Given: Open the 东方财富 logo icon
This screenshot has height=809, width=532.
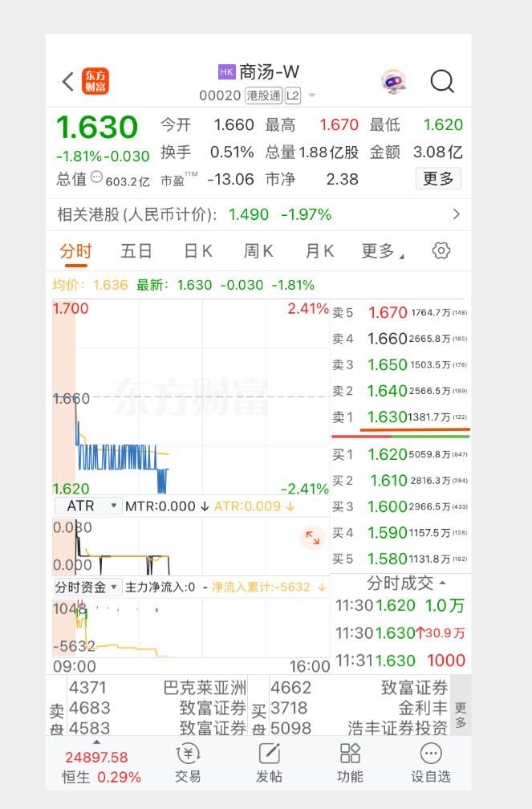Looking at the screenshot, I should 95,82.
